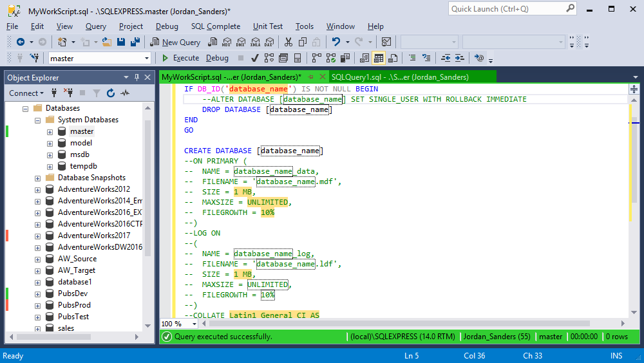Expand the Database Snapshots folder

[x=38, y=178]
